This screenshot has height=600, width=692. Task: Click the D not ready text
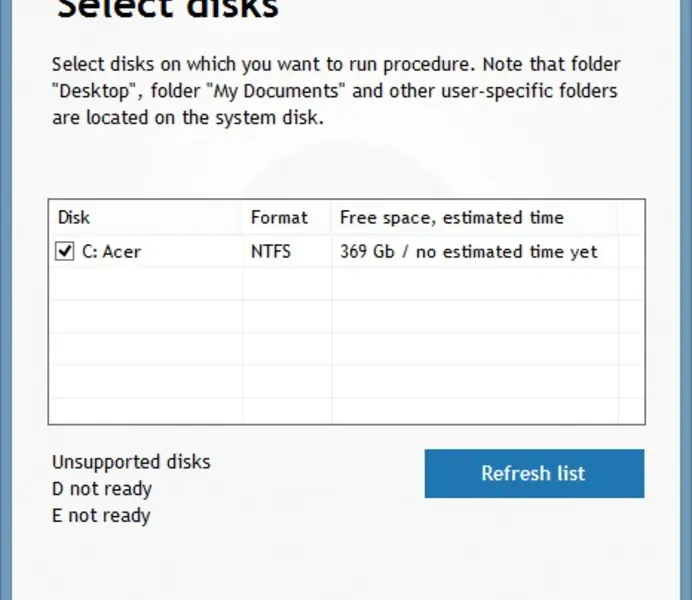102,489
